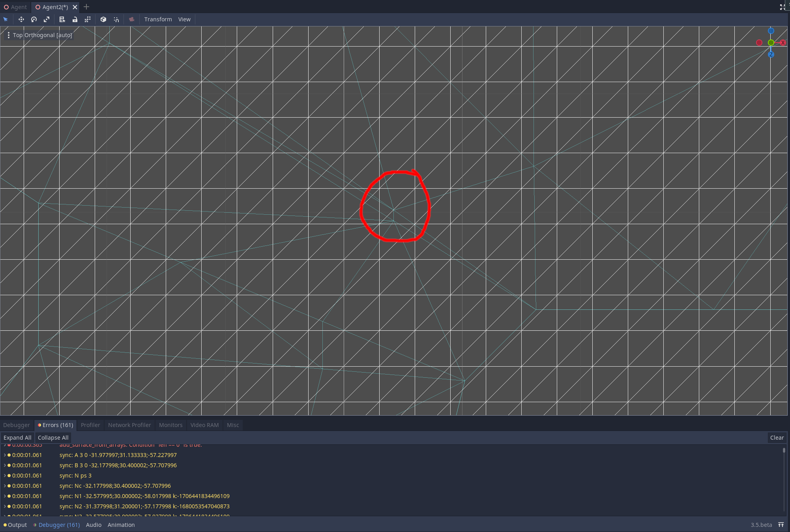Click the plus to open new scene tab
The height and width of the screenshot is (532, 790).
tap(86, 7)
